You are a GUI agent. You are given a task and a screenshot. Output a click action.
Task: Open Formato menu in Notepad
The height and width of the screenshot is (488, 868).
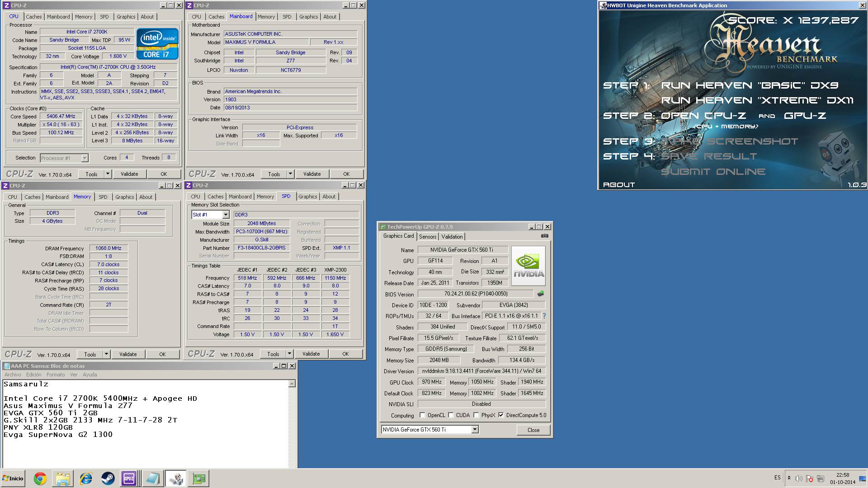(56, 375)
